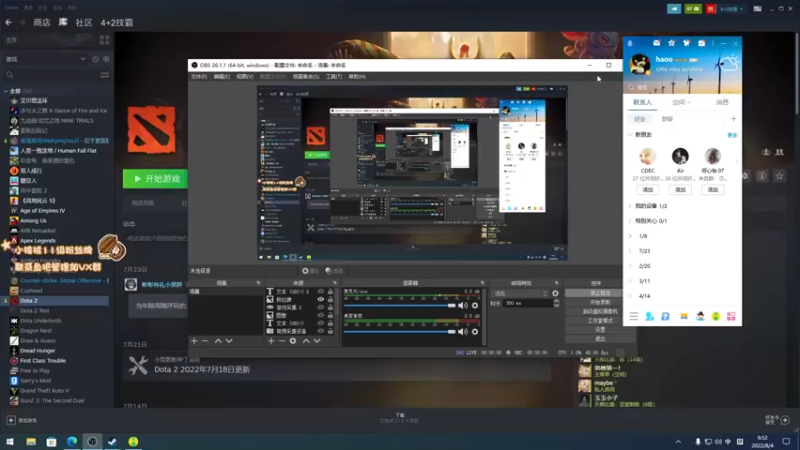The width and height of the screenshot is (800, 450).
Task: Open the Steam Store tab
Action: 42,22
